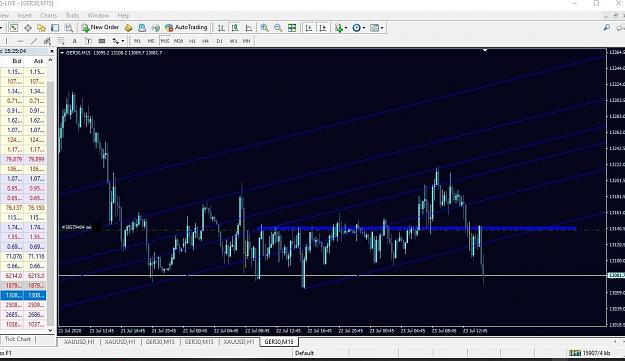Open the Market Watch window icon

click(x=14, y=28)
